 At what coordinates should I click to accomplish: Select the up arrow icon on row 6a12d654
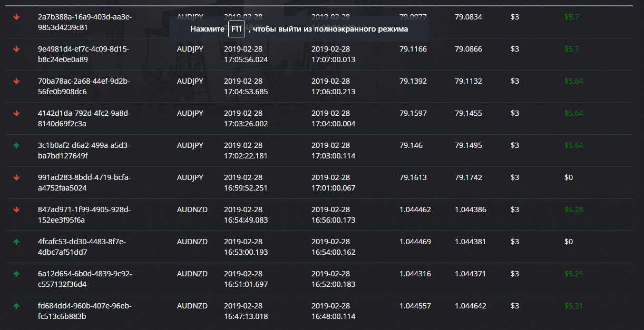[16, 274]
